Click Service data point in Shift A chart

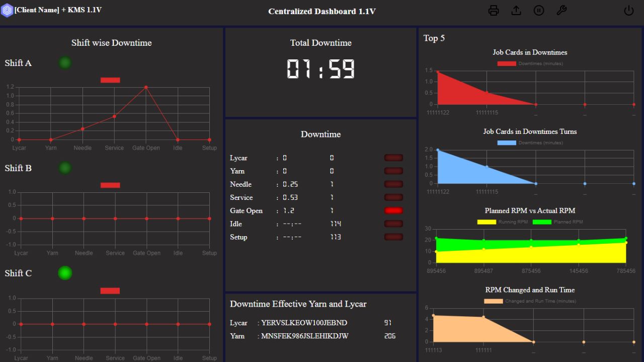(x=114, y=116)
